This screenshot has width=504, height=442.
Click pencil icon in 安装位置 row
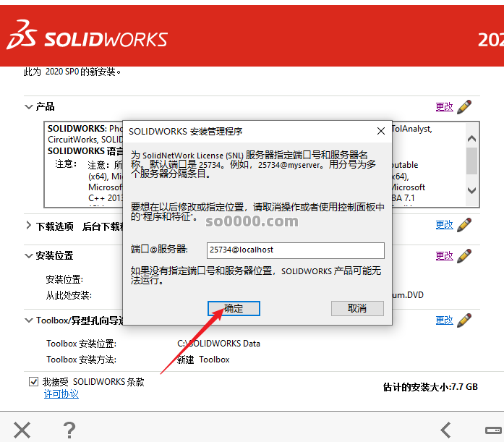point(464,256)
